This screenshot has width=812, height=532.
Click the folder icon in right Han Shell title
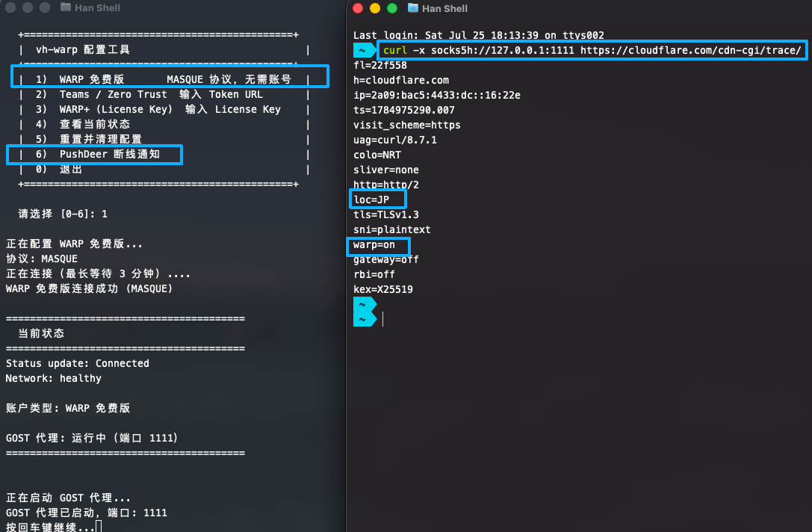[x=413, y=7]
